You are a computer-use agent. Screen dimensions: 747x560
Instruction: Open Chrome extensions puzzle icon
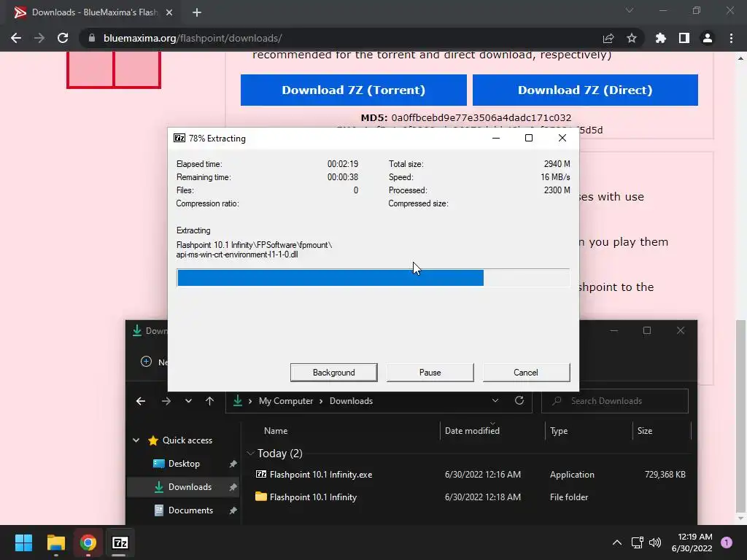tap(660, 38)
